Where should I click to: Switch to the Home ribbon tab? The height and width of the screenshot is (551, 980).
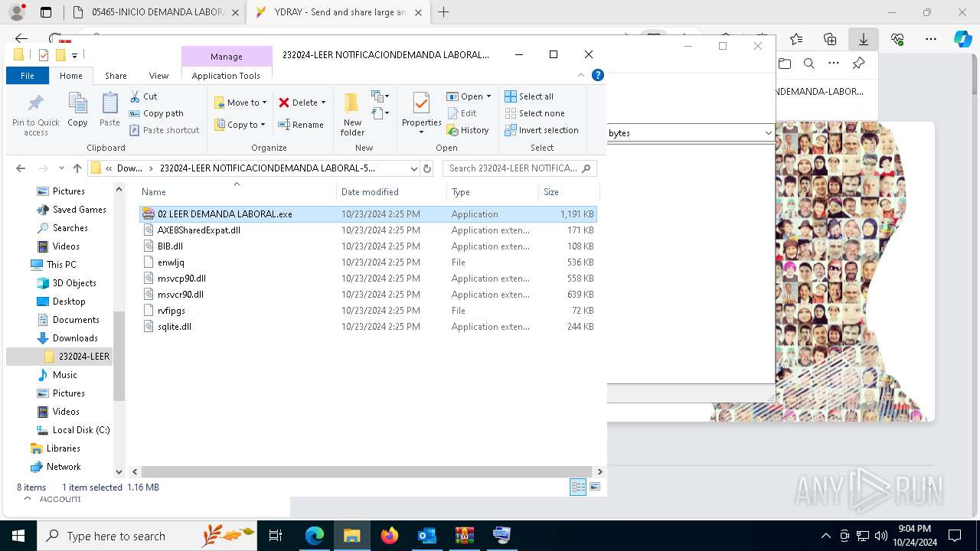coord(71,76)
